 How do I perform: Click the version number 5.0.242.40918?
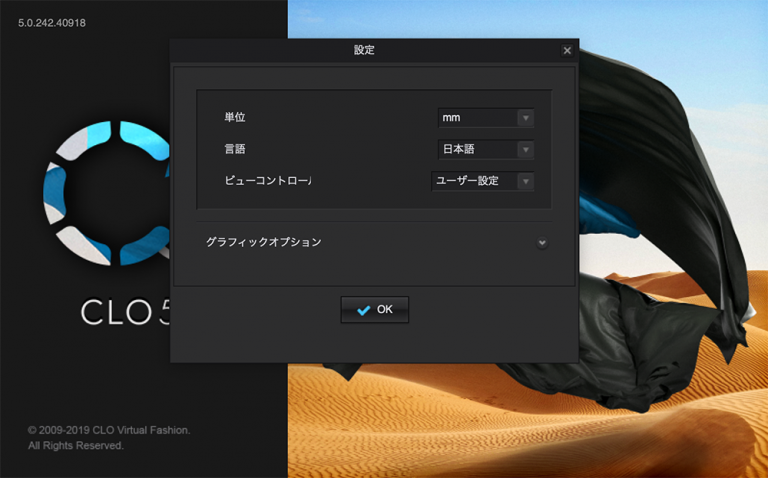click(x=52, y=23)
